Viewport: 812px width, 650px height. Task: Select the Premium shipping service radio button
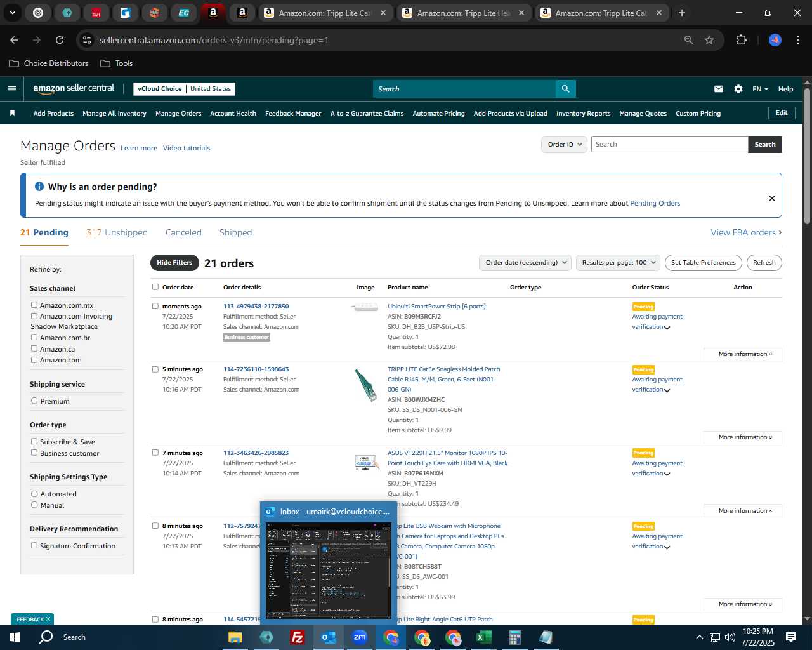point(34,401)
